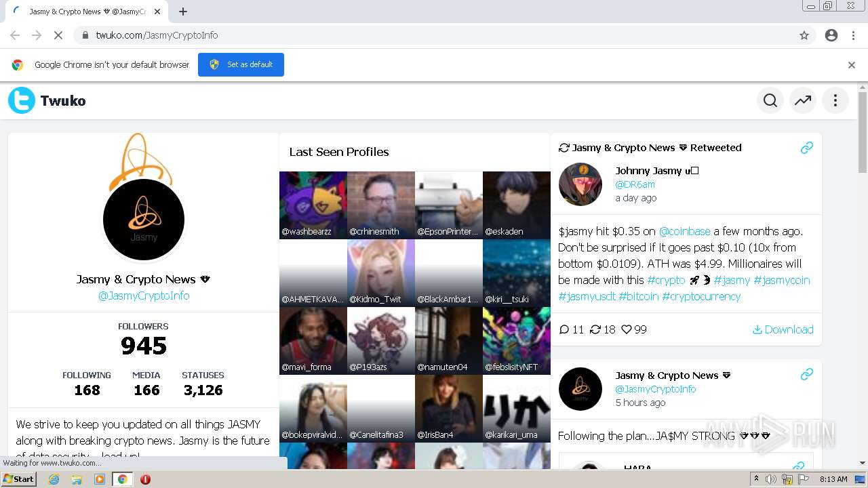Click the reply count icon showing 11

tap(564, 329)
